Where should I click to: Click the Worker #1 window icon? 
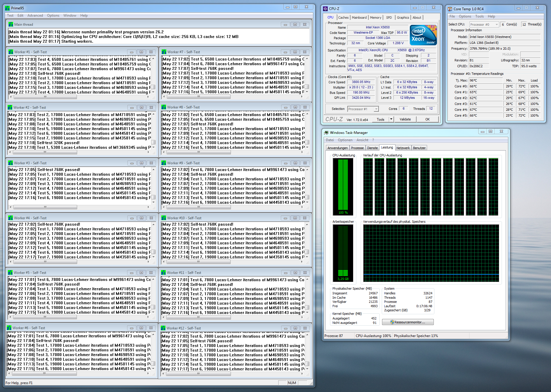pos(11,52)
